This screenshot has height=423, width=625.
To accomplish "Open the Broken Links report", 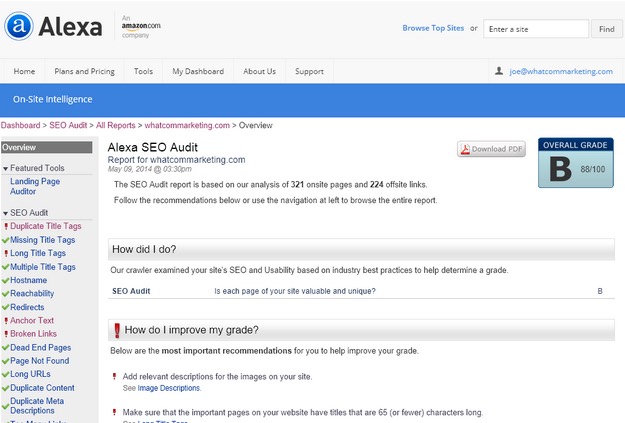I will coord(33,334).
